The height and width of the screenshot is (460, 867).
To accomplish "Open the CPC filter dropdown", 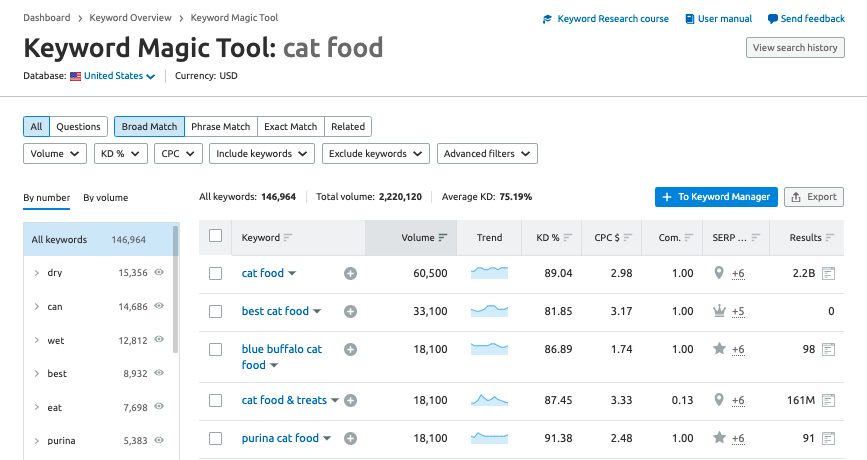I will (178, 154).
